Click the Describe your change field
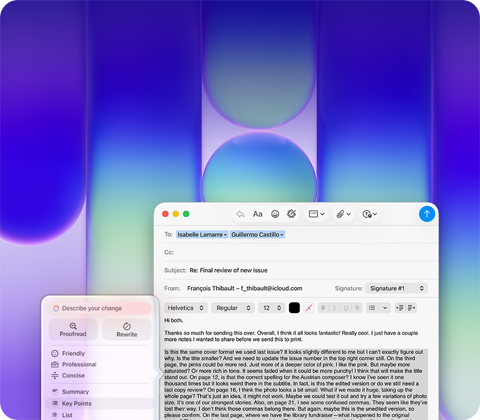Screen dimensions: 480x420 pos(100,308)
